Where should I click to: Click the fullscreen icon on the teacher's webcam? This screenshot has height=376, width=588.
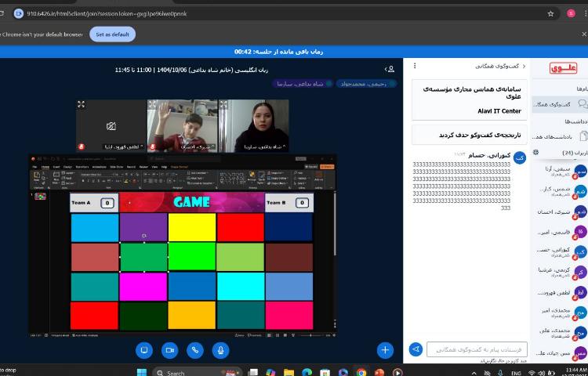tap(222, 104)
